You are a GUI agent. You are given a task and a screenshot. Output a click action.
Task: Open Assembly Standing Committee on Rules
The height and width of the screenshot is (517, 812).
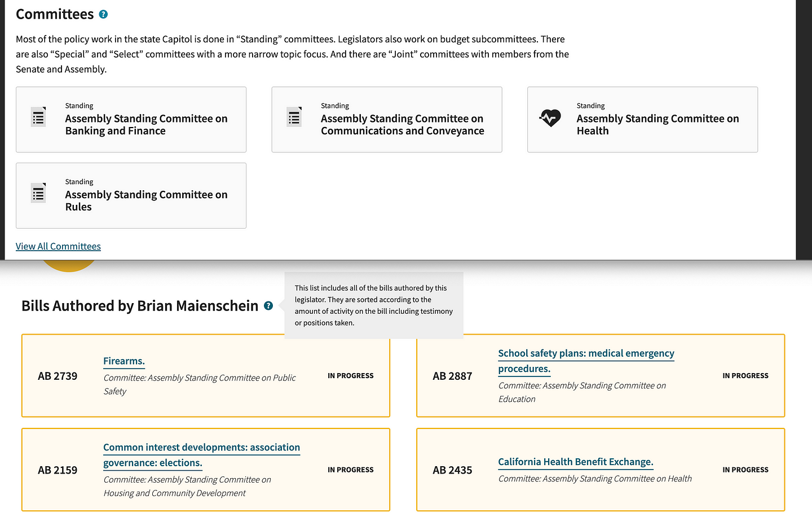146,201
